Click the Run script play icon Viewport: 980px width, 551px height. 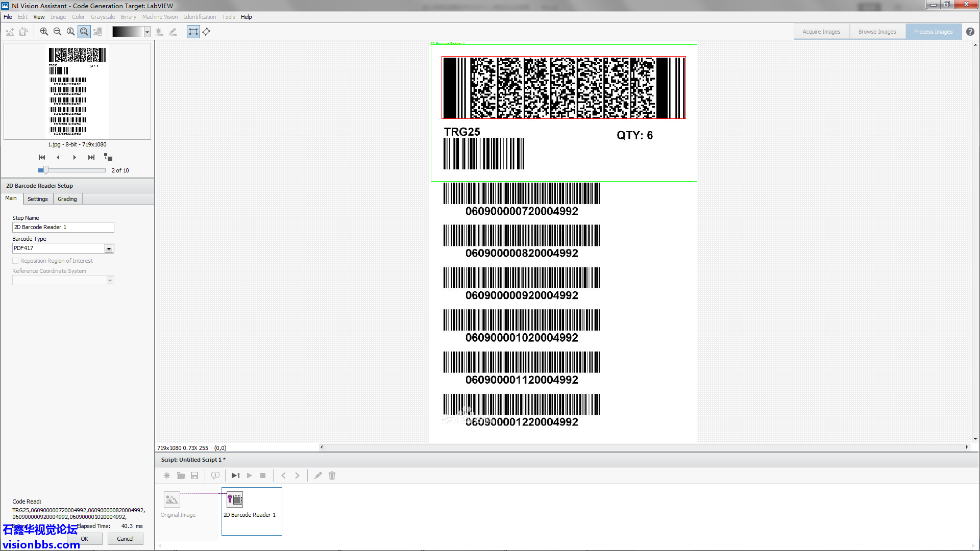[x=250, y=475]
